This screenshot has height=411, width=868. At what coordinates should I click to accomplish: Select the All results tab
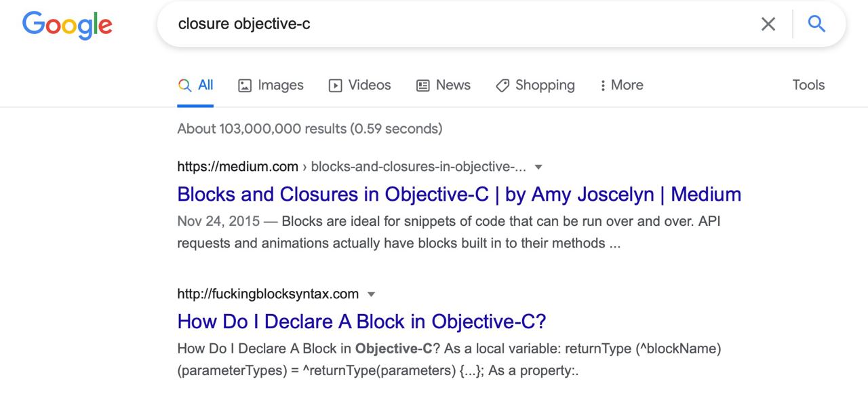[x=195, y=85]
